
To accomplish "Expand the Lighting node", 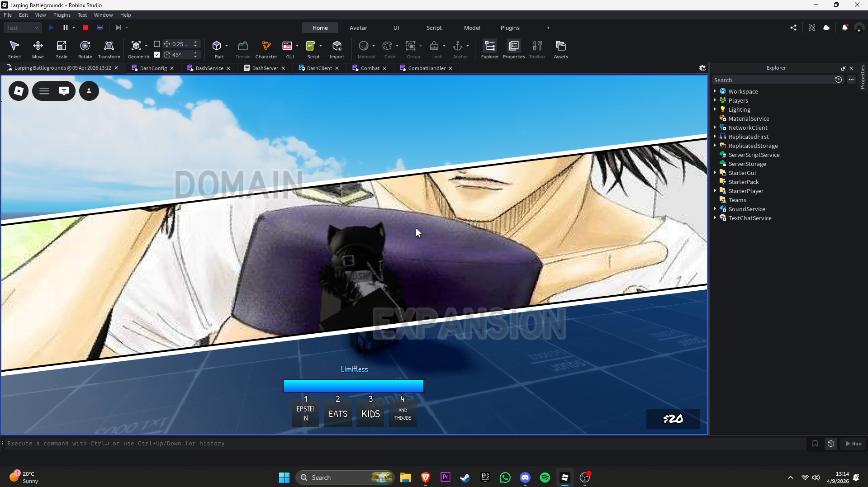I will coord(715,109).
